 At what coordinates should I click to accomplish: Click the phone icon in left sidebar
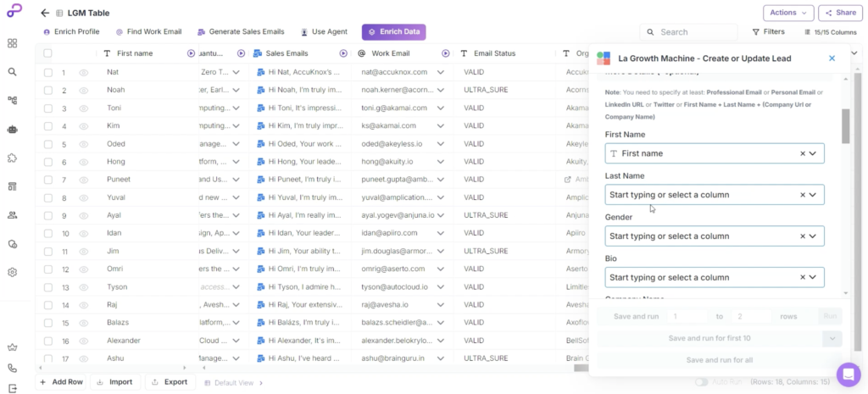point(13,369)
